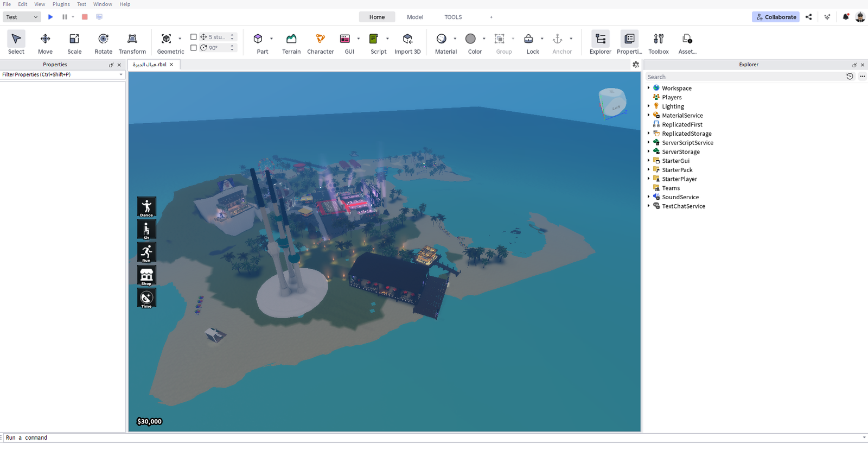
Task: Click the GUI tool icon
Action: 345,39
